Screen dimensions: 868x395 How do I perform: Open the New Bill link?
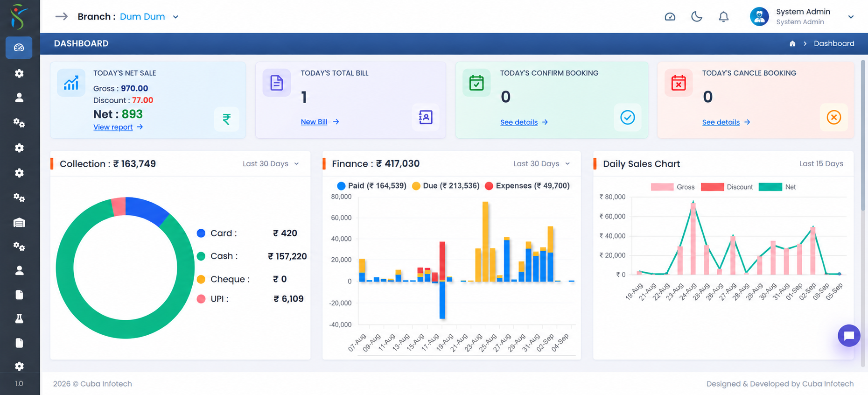[x=320, y=122]
